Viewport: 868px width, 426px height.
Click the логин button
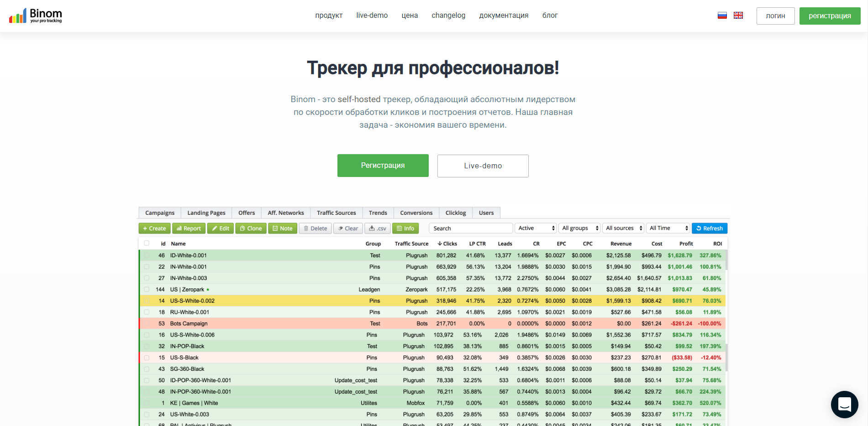point(775,16)
